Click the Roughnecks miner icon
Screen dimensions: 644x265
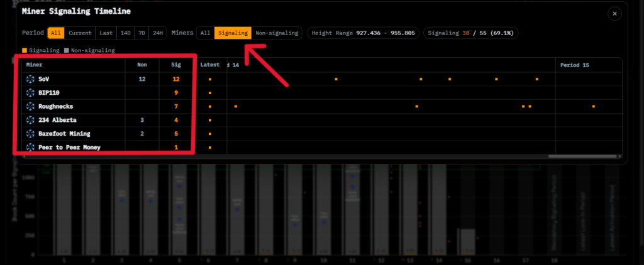coord(30,106)
